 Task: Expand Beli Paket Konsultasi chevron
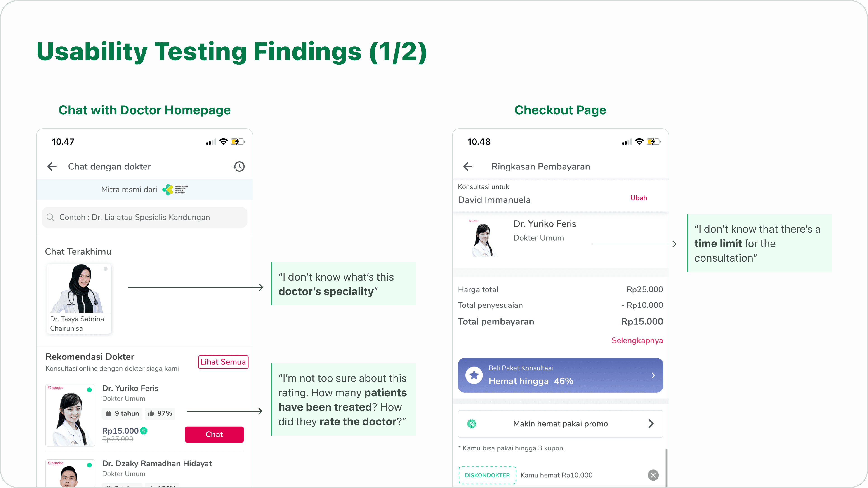pyautogui.click(x=653, y=375)
